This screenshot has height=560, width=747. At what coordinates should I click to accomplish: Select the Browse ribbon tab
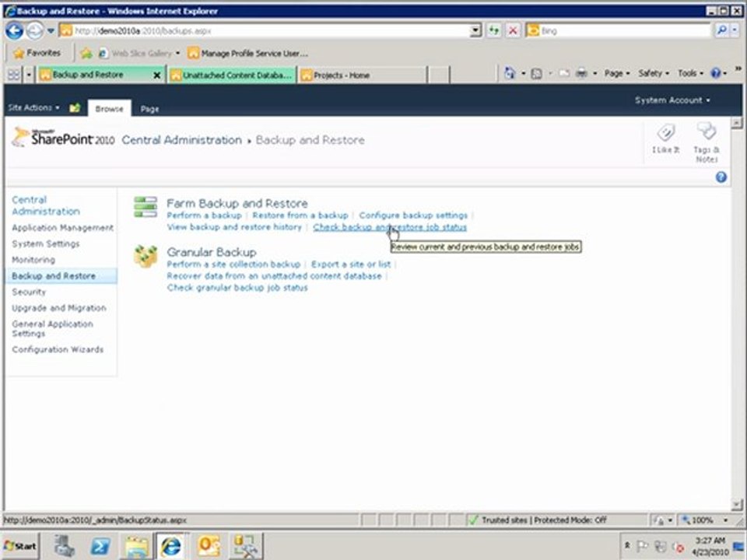point(109,109)
